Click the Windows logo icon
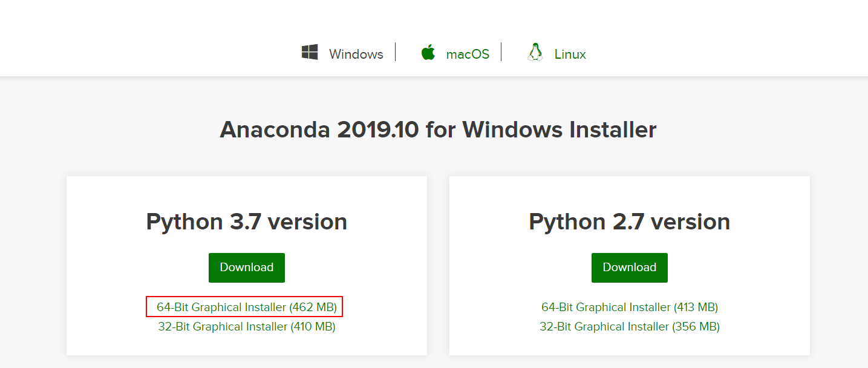868x368 pixels. point(310,53)
